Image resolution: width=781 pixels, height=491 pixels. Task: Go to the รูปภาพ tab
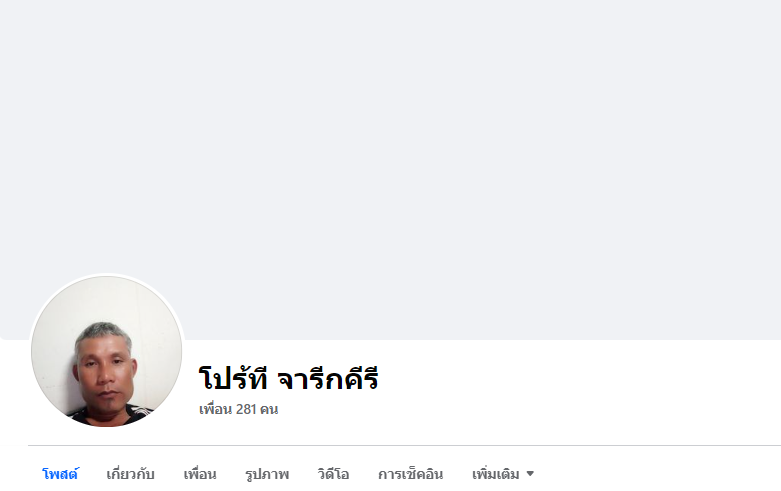267,474
